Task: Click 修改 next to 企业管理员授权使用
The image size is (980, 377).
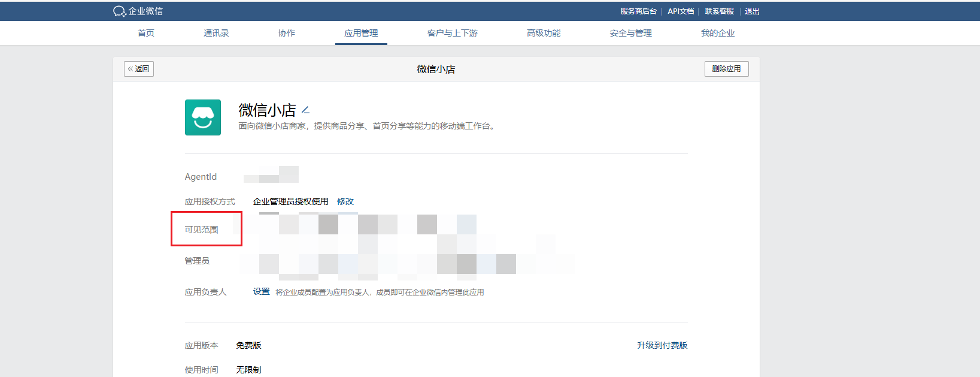Action: [345, 201]
